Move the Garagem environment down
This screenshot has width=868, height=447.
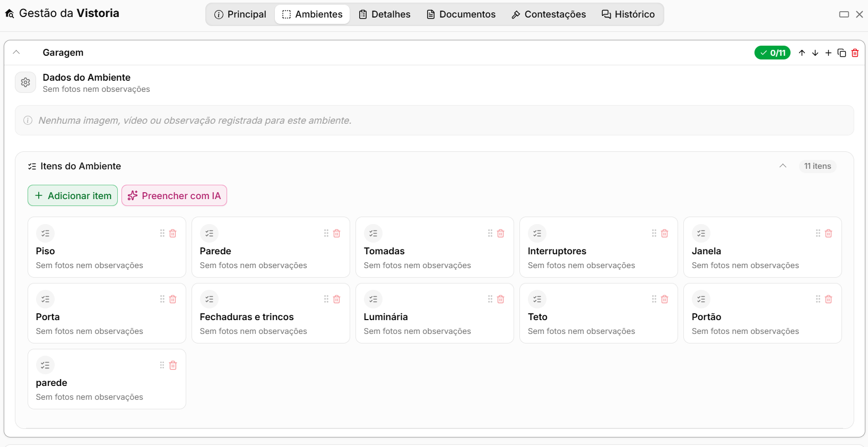(x=815, y=53)
